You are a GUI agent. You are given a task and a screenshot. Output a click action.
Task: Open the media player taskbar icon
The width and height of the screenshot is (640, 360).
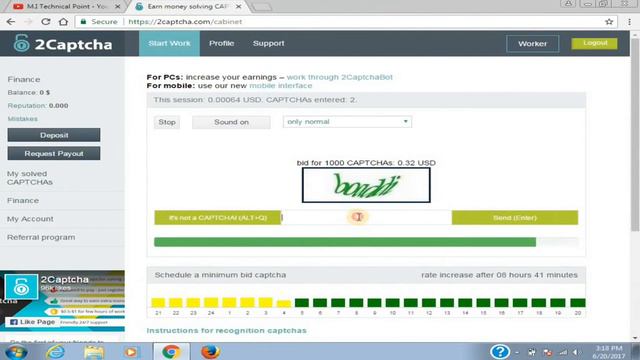(131, 351)
